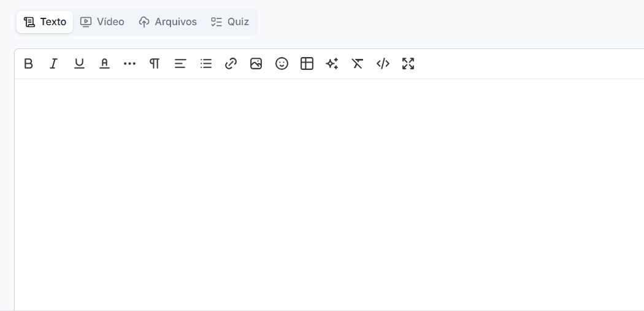Clear text formatting
Image resolution: width=644 pixels, height=311 pixels.
point(358,64)
